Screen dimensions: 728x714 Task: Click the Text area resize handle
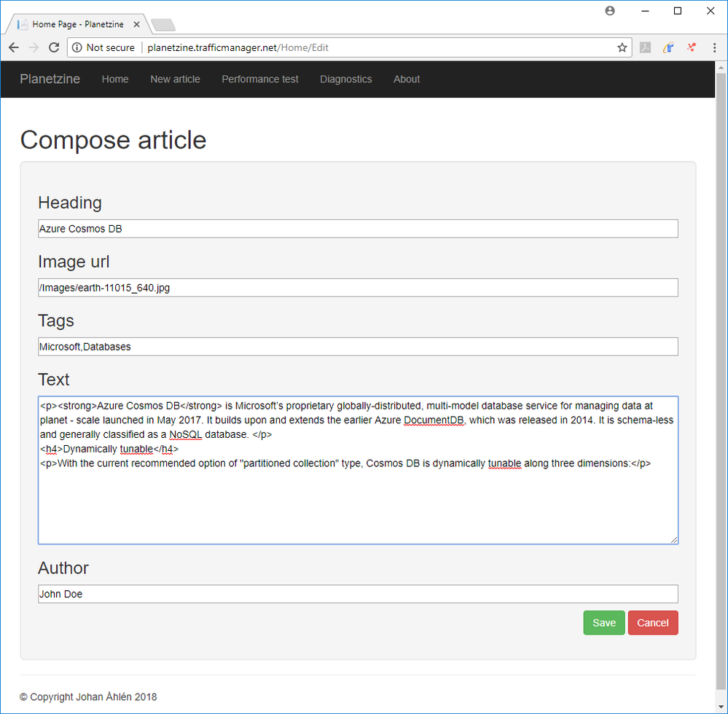(673, 540)
